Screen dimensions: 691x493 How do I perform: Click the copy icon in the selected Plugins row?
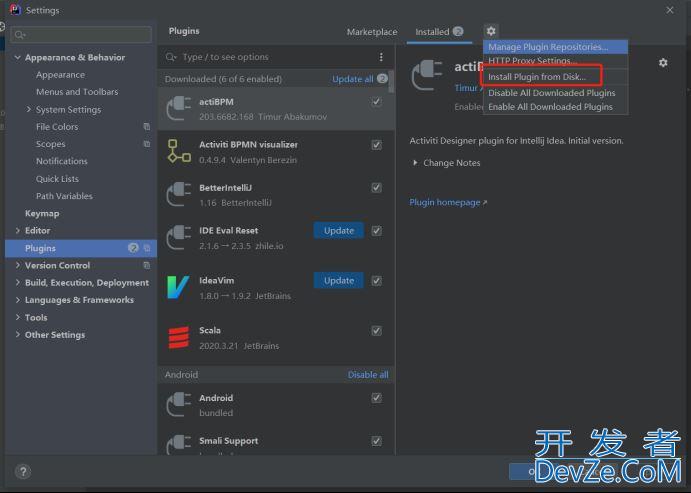coord(147,248)
